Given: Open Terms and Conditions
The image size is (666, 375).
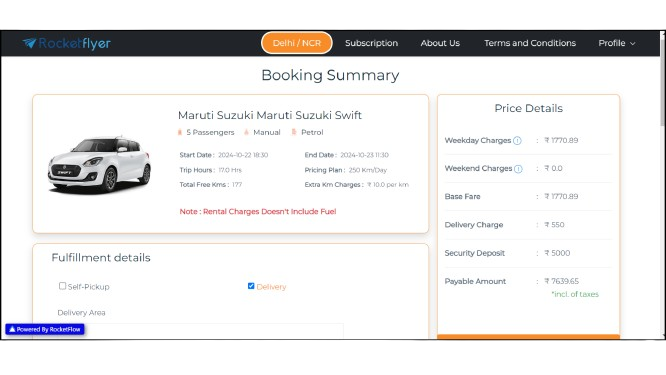Looking at the screenshot, I should click(x=530, y=43).
